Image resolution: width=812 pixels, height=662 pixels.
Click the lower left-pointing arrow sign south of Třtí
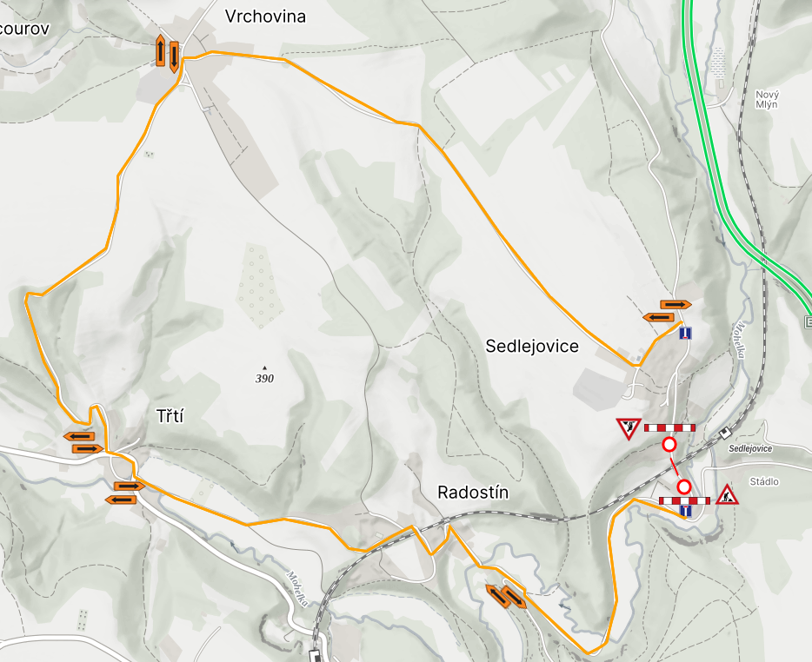tap(121, 500)
